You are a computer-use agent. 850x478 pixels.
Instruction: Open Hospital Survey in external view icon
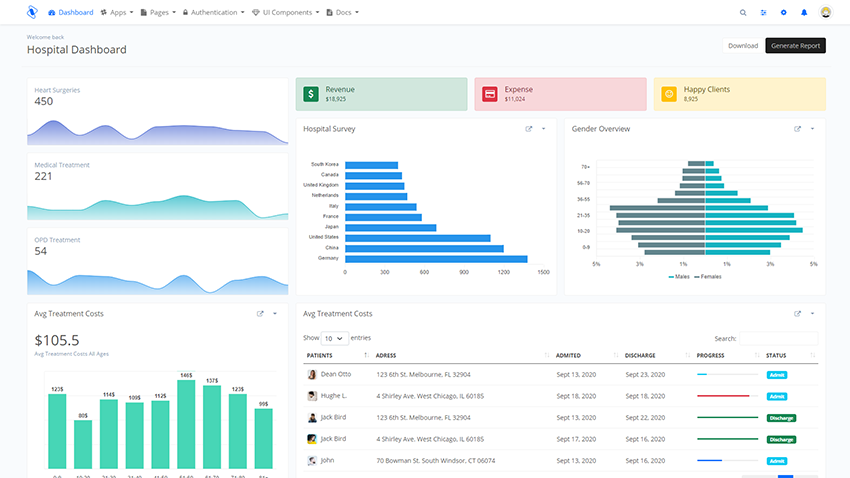tap(529, 129)
